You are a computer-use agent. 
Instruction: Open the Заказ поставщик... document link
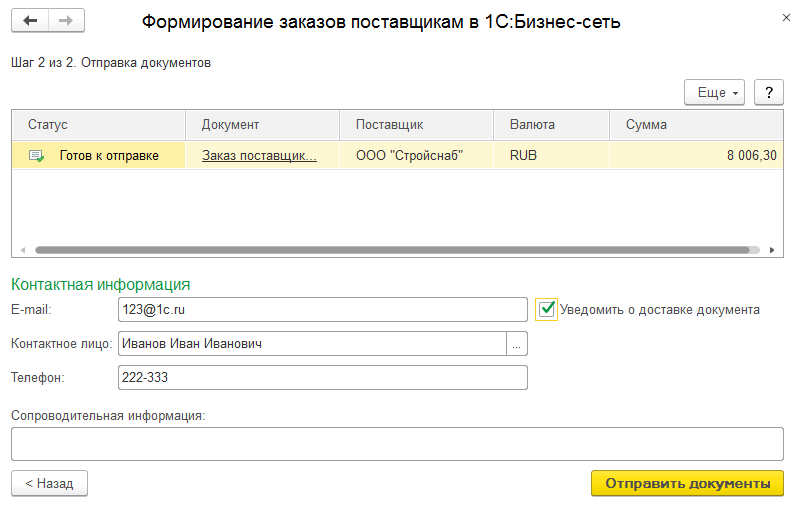click(259, 155)
